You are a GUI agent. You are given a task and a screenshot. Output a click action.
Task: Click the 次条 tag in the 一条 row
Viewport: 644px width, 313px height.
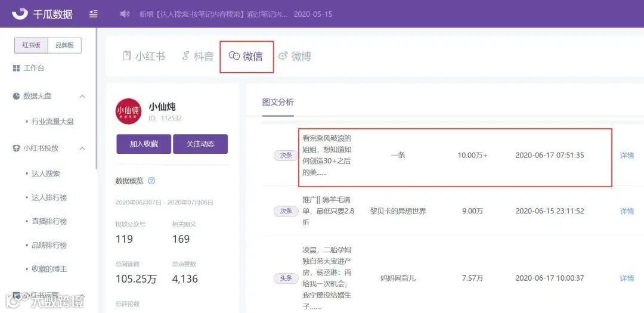coord(286,155)
